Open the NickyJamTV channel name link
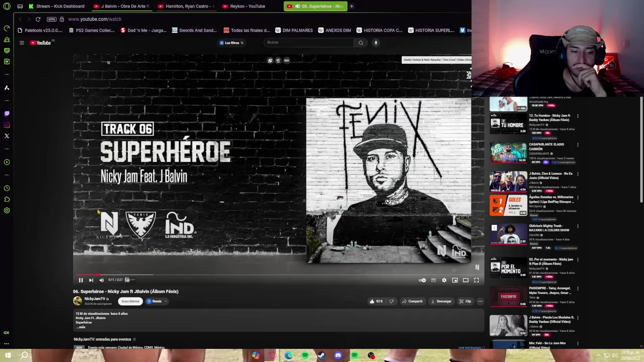Image resolution: width=644 pixels, height=362 pixels. (x=95, y=299)
